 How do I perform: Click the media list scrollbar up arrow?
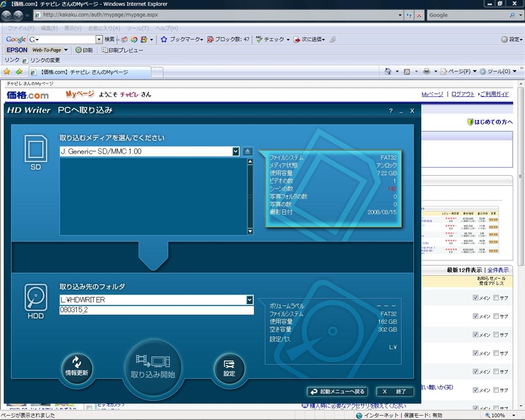click(250, 162)
